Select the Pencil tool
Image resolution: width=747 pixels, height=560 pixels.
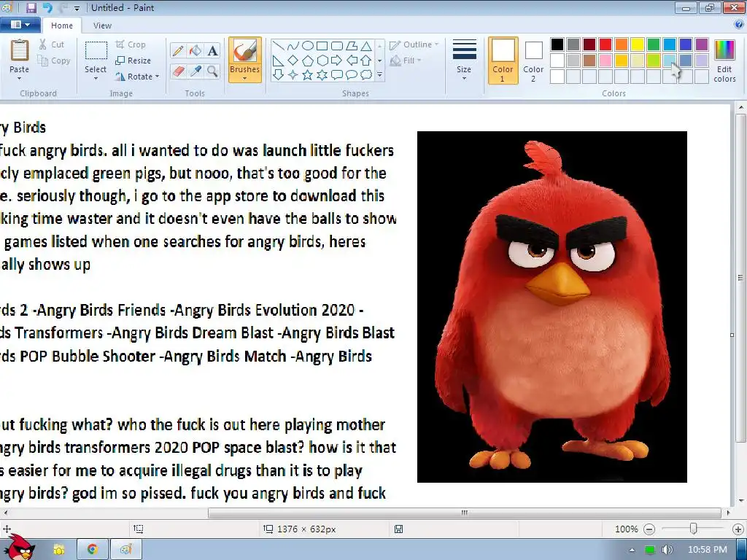point(178,51)
